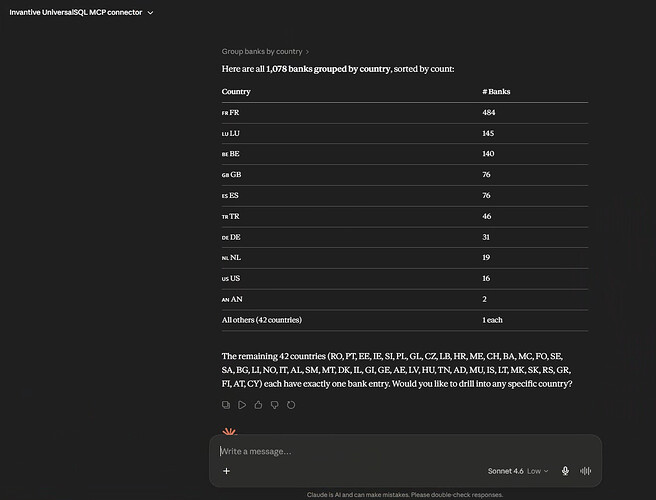Click the '1 each' count cell
The height and width of the screenshot is (500, 656).
click(492, 320)
